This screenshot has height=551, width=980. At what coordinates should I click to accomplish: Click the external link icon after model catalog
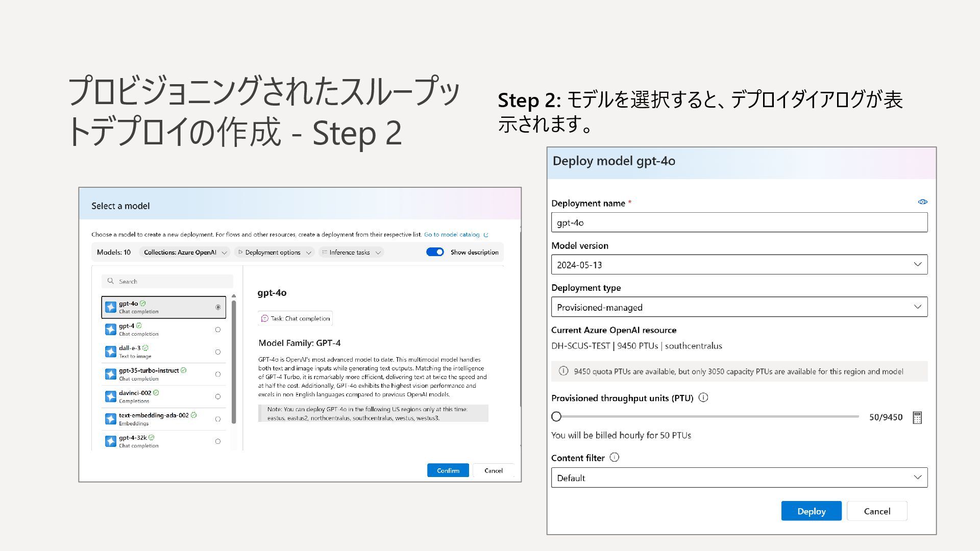point(486,235)
